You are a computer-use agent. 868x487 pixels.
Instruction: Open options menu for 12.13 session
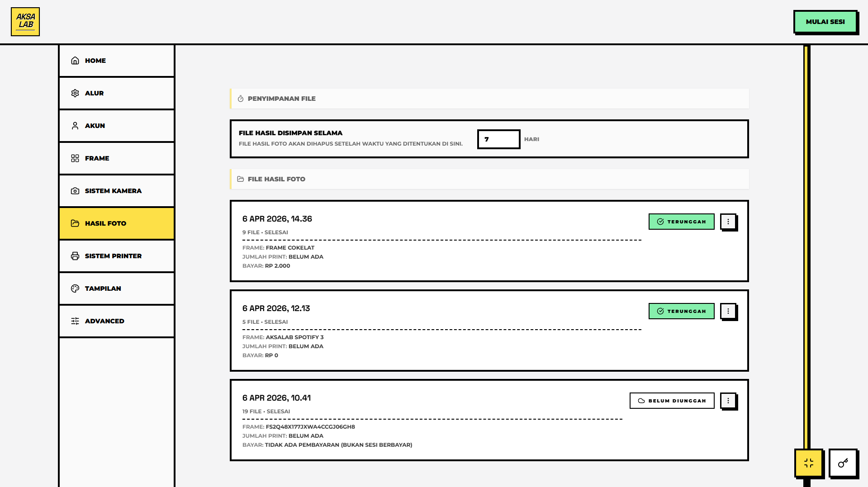728,311
